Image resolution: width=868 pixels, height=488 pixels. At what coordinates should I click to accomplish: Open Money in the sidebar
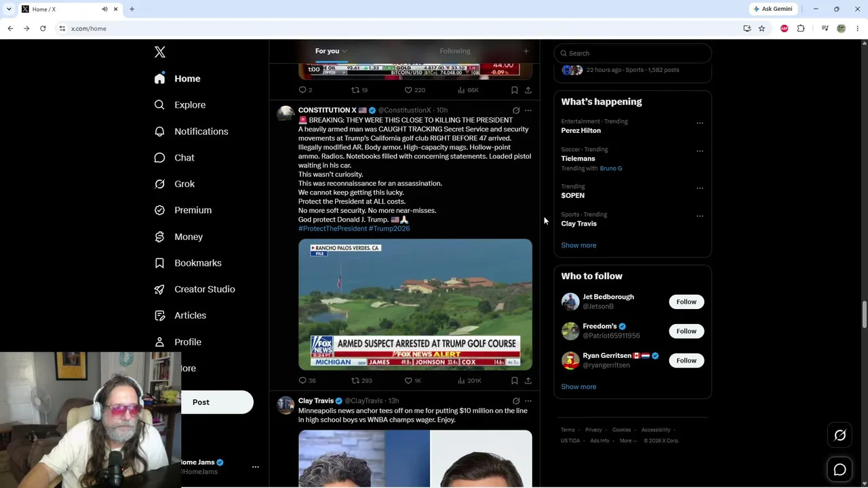coord(178,237)
